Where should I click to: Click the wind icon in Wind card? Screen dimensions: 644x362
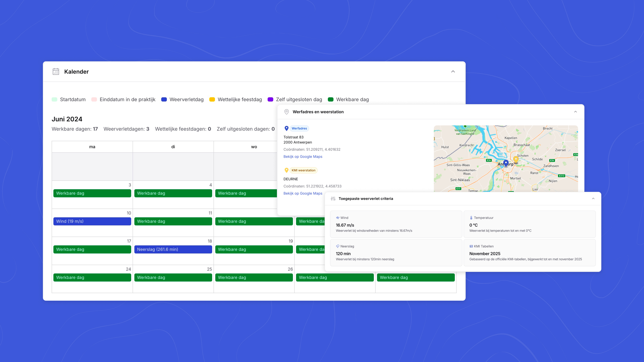(337, 218)
